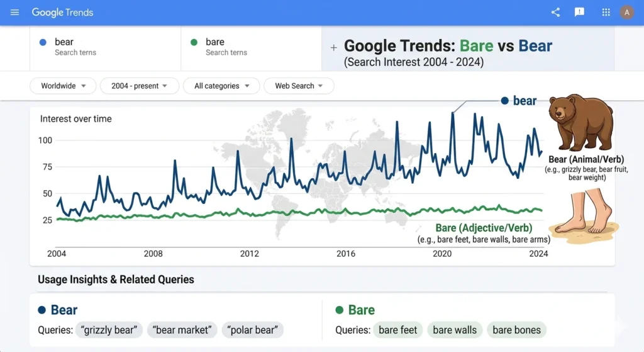Select the bare search term box

pos(252,48)
